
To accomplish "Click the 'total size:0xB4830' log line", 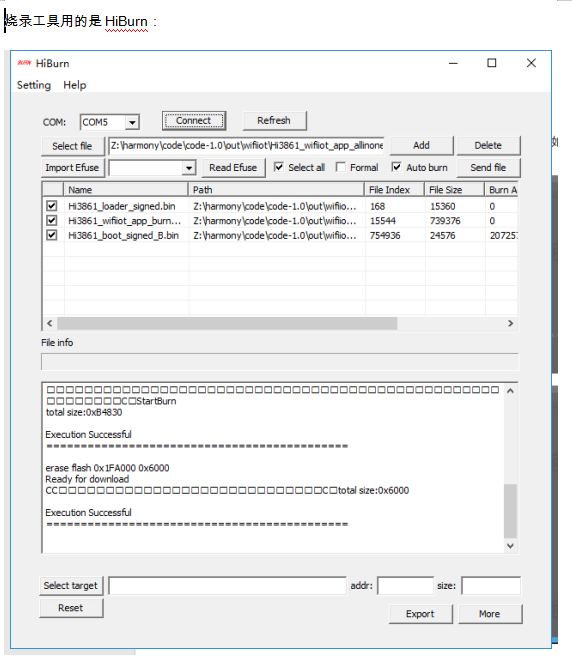I will [x=84, y=412].
